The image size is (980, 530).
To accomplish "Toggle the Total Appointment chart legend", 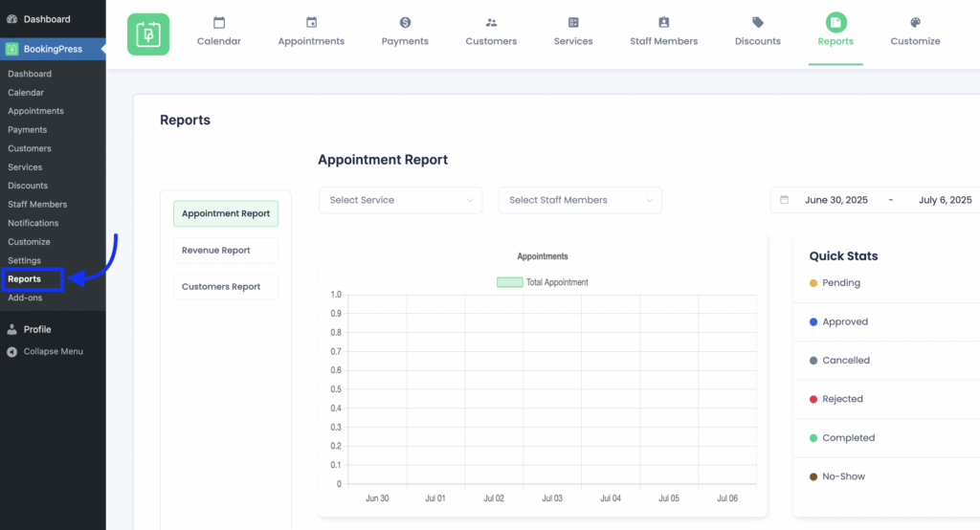I will coord(543,282).
